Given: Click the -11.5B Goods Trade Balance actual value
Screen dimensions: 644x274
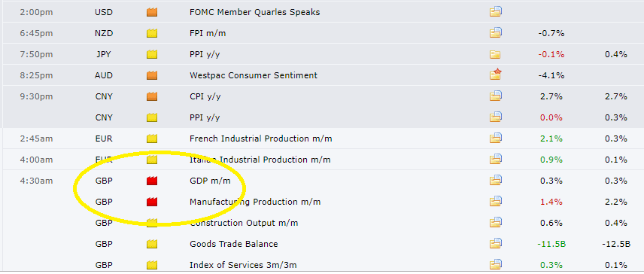Looking at the screenshot, I should pos(551,244).
